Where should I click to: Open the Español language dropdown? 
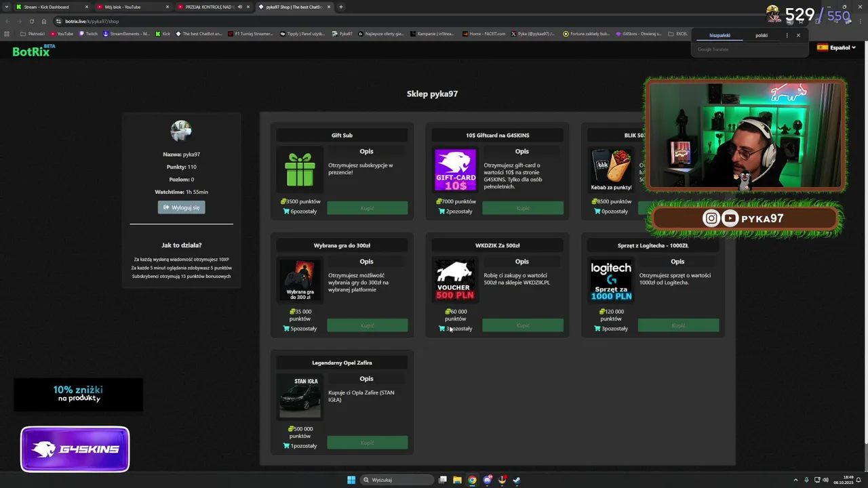[x=836, y=47]
